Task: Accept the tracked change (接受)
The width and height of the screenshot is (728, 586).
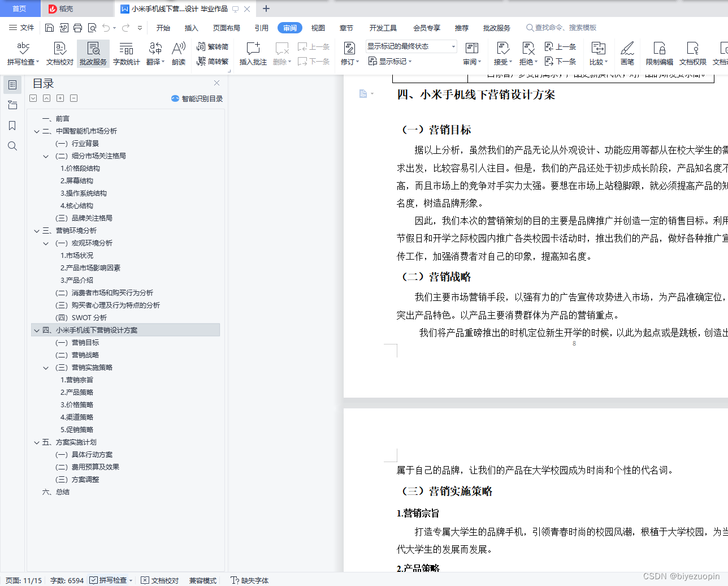Action: (502, 53)
